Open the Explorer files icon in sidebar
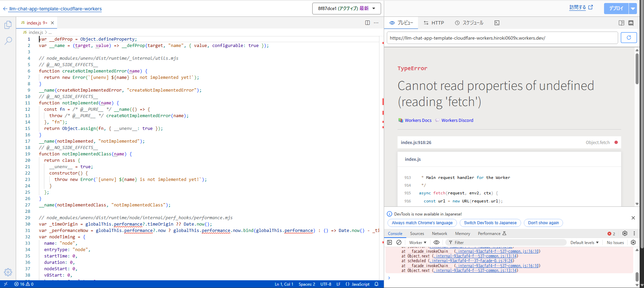 [8, 25]
